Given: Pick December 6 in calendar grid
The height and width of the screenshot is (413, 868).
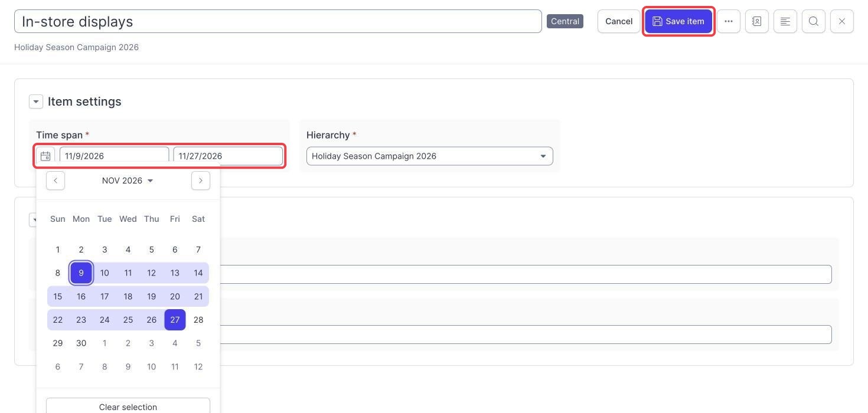Looking at the screenshot, I should (x=58, y=366).
